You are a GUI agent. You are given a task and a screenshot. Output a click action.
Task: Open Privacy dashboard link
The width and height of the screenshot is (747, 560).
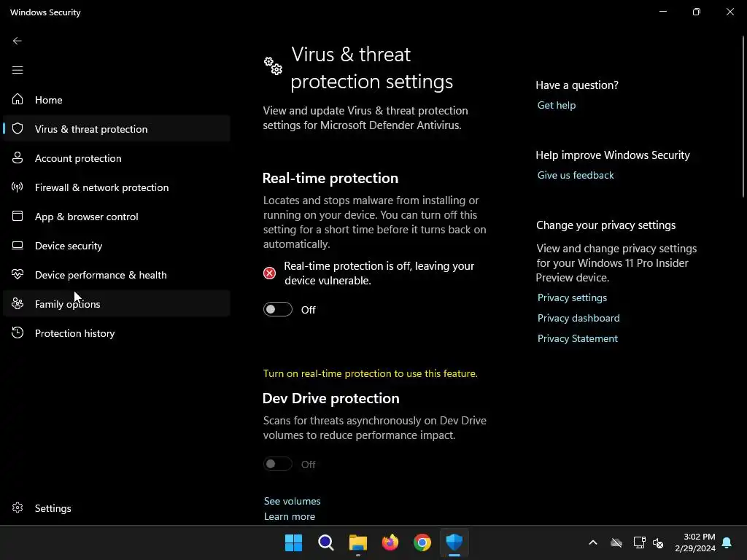click(578, 318)
